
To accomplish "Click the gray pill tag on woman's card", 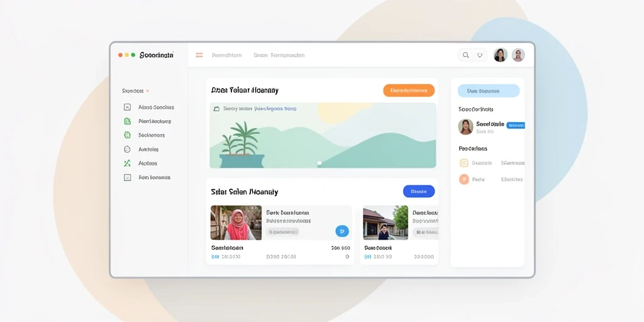I will pos(282,232).
